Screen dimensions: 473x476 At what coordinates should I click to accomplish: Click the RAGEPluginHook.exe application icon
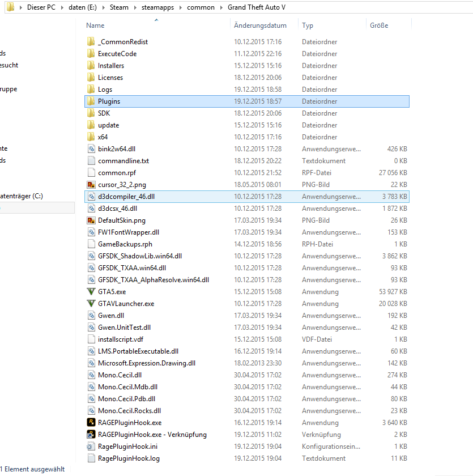tap(91, 422)
